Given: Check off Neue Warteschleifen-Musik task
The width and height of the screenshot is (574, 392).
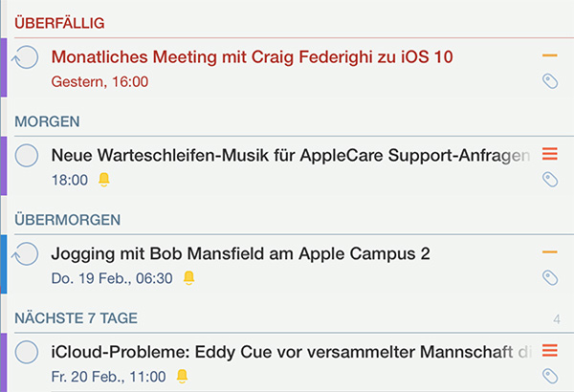Looking at the screenshot, I should 27,156.
